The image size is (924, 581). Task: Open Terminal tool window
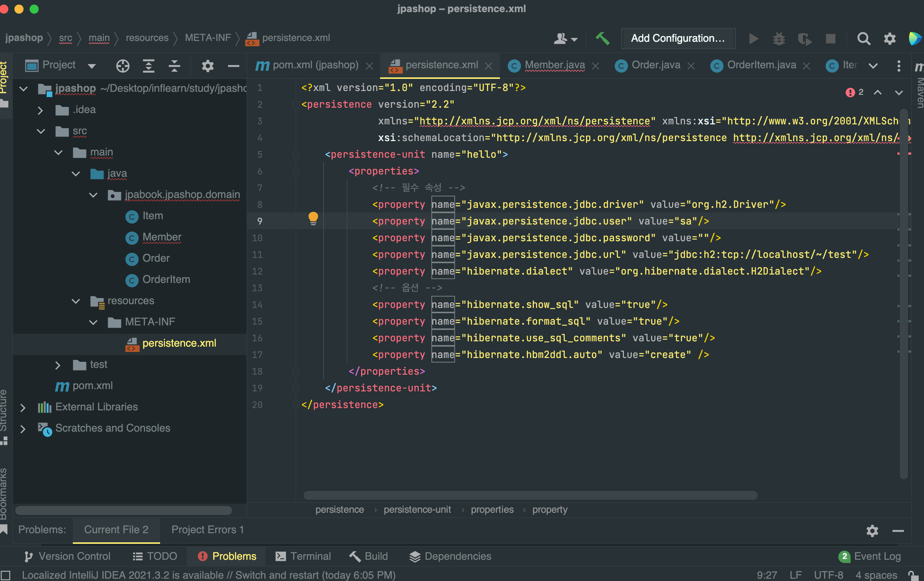coord(303,556)
